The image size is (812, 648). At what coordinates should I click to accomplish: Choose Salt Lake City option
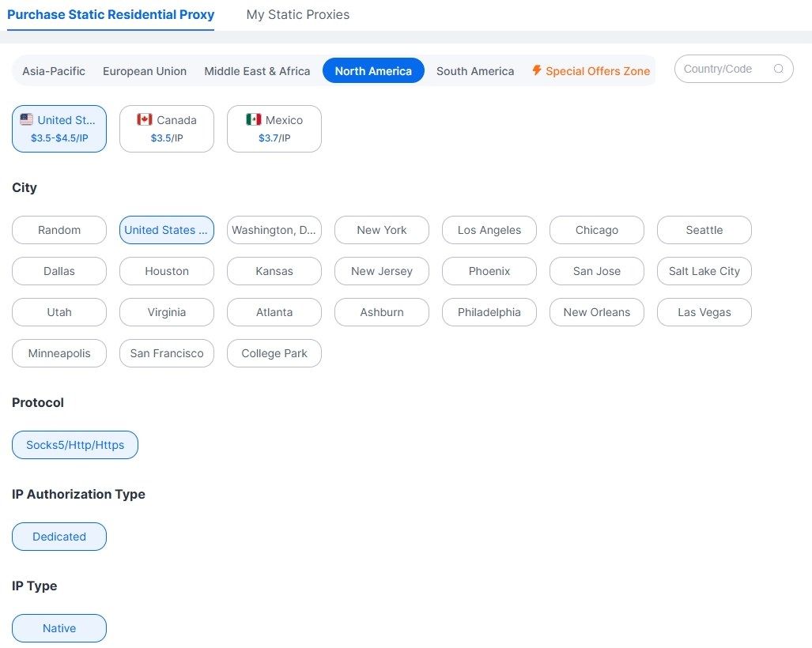[x=704, y=271]
